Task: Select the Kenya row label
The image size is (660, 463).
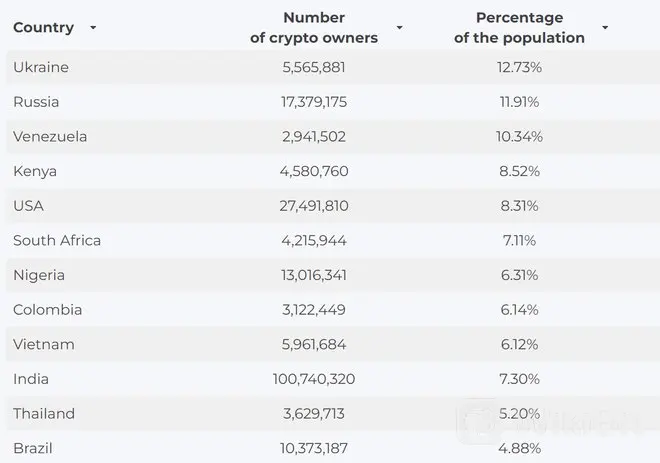Action: (x=35, y=171)
